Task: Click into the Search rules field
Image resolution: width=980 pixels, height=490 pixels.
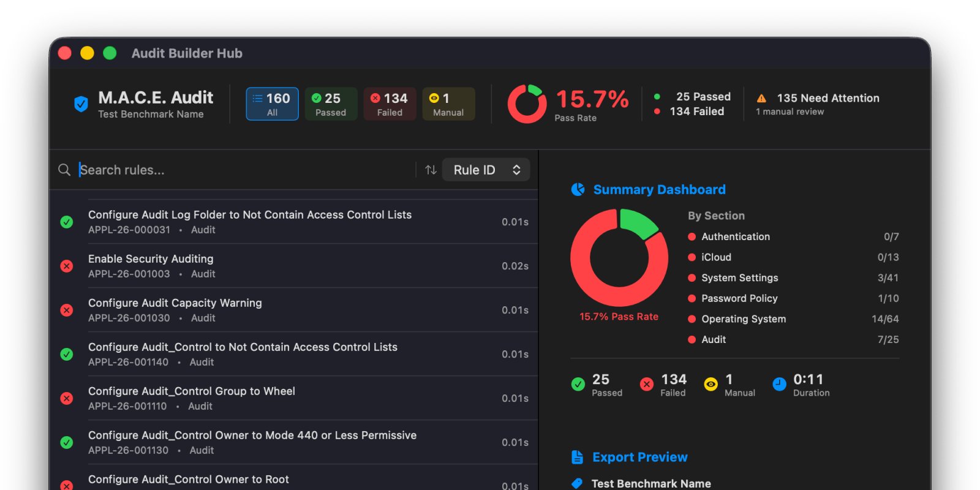Action: pyautogui.click(x=245, y=170)
